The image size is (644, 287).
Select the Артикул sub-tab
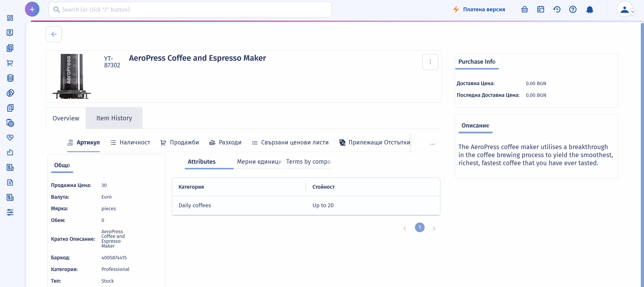pos(84,143)
